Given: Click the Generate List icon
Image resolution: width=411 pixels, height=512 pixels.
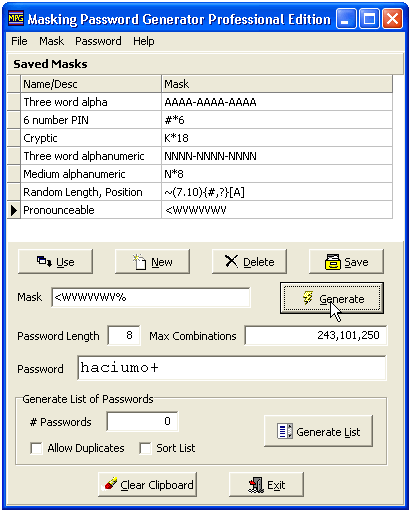Looking at the screenshot, I should (285, 431).
